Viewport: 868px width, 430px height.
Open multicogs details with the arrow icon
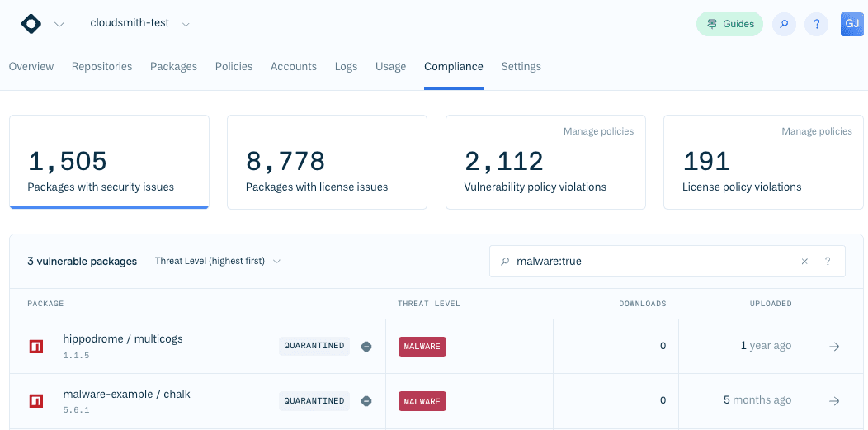click(x=834, y=347)
